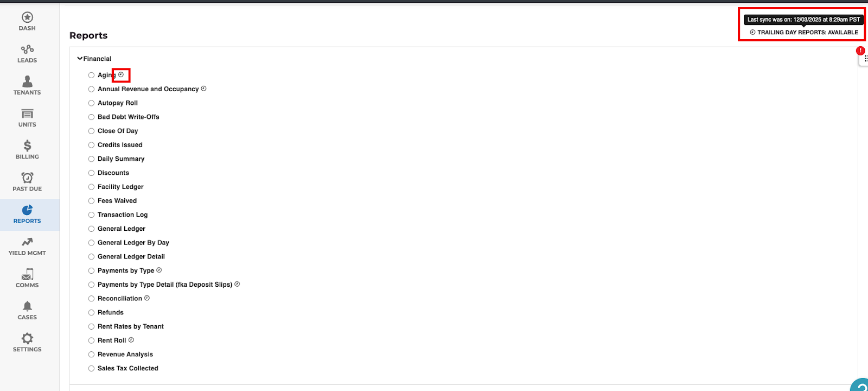Open the Cases bell icon
Viewport: 868px width, 391px height.
(x=27, y=306)
